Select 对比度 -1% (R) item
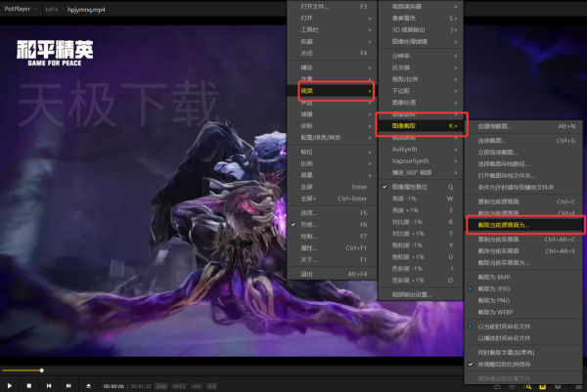Viewport: 587px width, 392px height. [421, 222]
